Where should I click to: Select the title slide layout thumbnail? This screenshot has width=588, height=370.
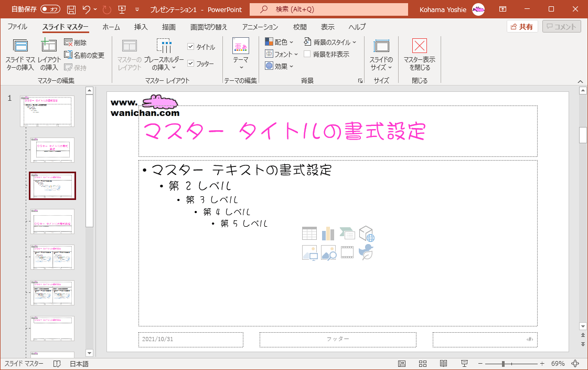(52, 150)
